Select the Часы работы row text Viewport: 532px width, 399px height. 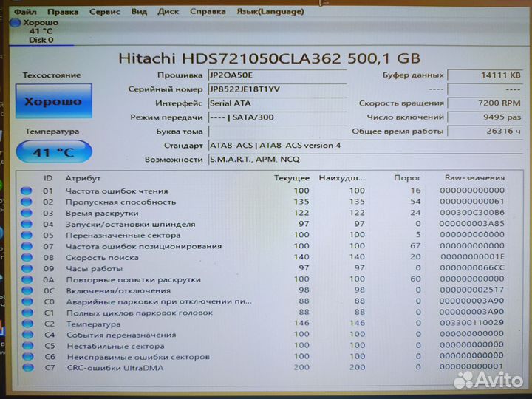point(95,269)
